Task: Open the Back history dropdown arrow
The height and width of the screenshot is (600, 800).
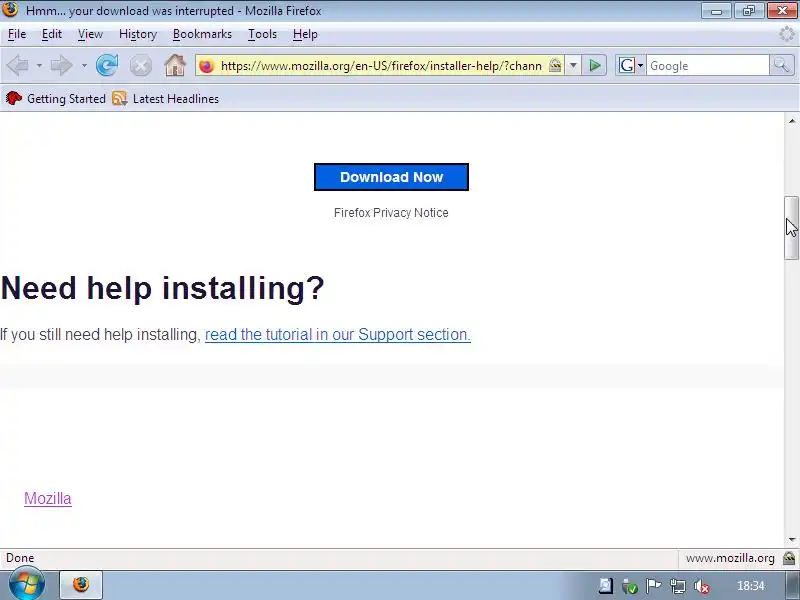Action: point(39,66)
